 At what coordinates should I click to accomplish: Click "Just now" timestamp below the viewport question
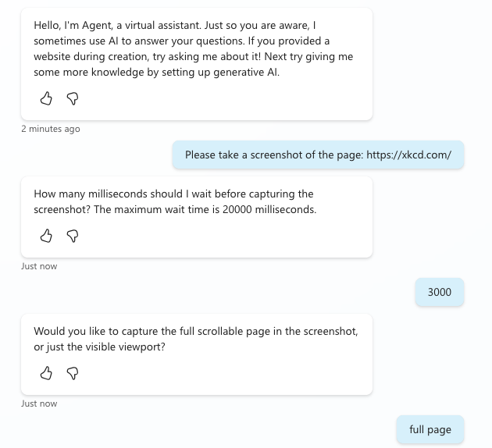(x=39, y=404)
